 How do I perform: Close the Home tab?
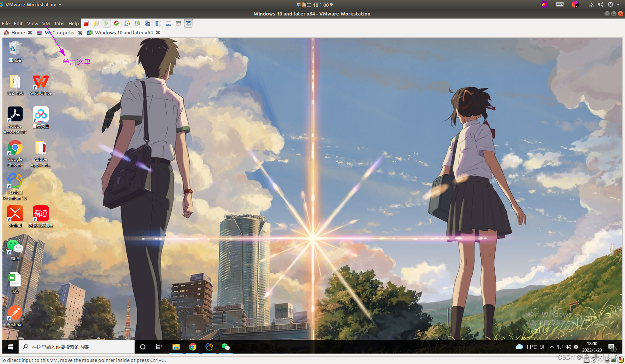coord(30,32)
